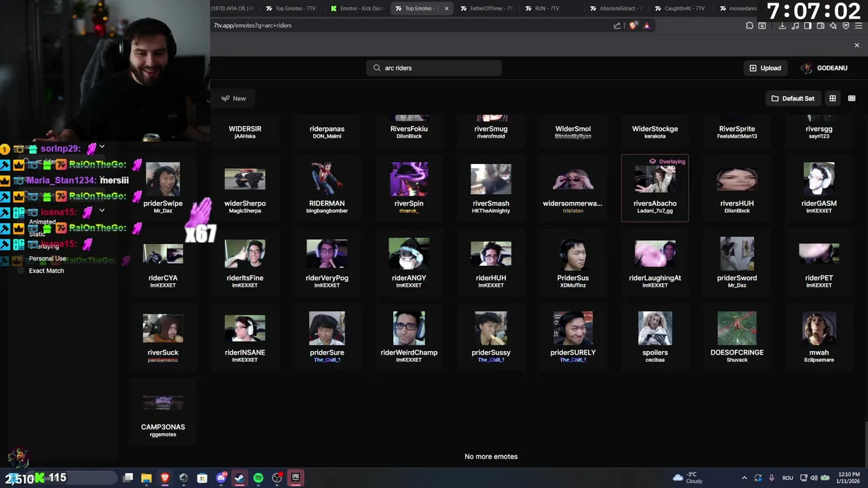Open the Brave VPN shield icon
This screenshot has height=488, width=868.
click(846, 26)
